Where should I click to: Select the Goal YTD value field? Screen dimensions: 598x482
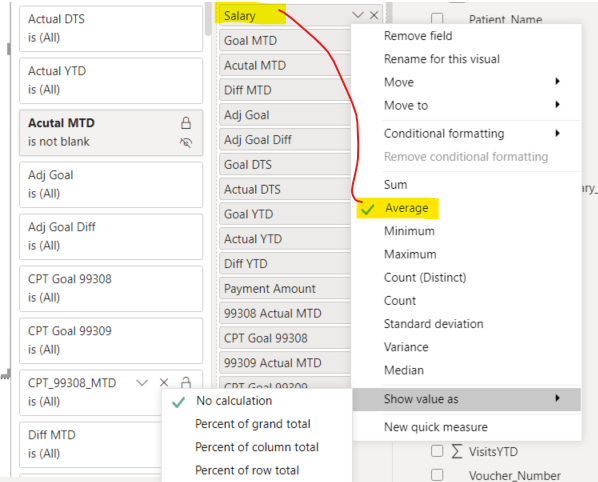point(285,214)
